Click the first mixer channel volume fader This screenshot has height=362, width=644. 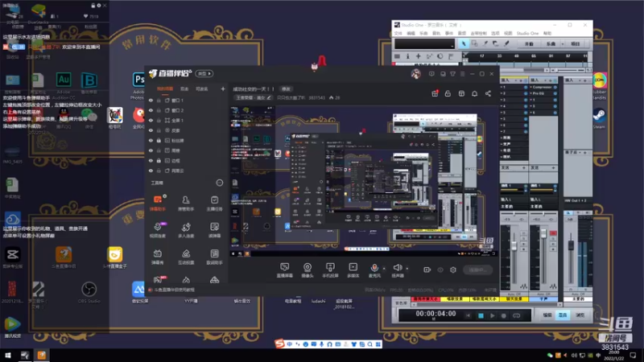pos(514,246)
